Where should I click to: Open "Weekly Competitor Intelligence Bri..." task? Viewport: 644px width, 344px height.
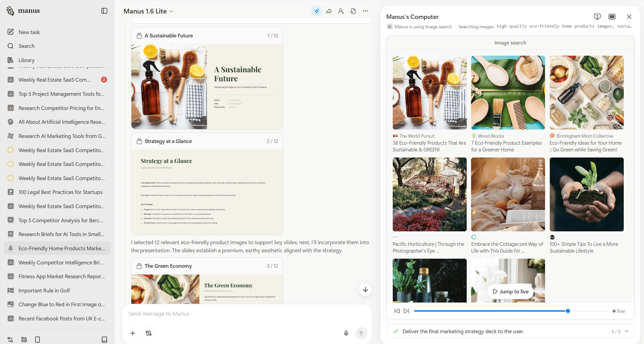point(57,262)
